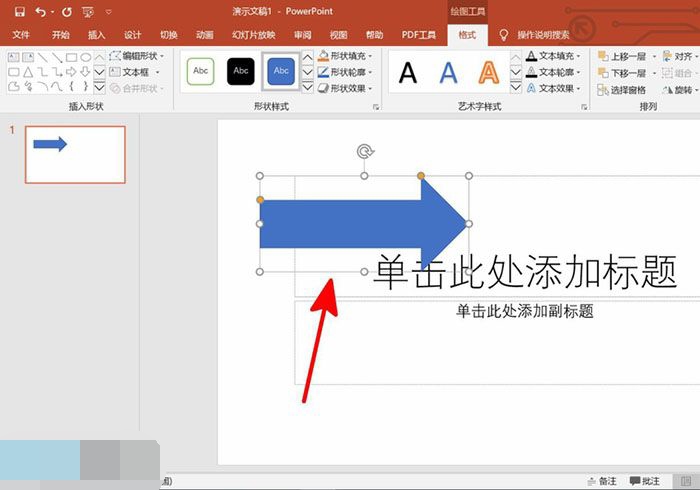
Task: Choose the blue WordArt A style
Action: 449,72
